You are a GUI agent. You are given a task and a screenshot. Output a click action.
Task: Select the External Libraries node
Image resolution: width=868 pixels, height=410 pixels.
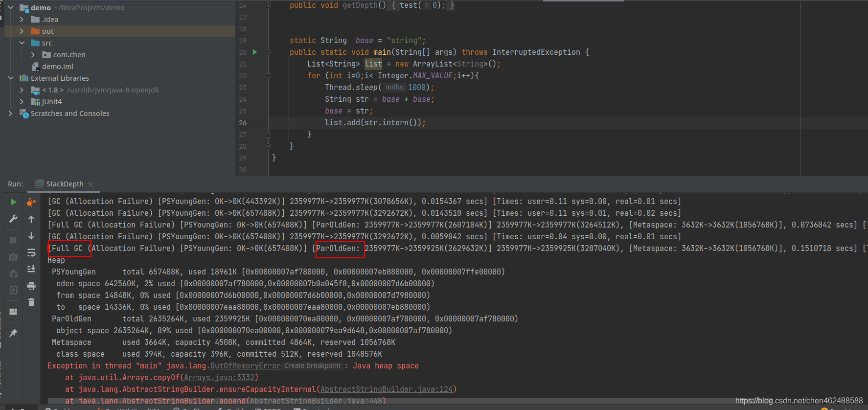[60, 78]
